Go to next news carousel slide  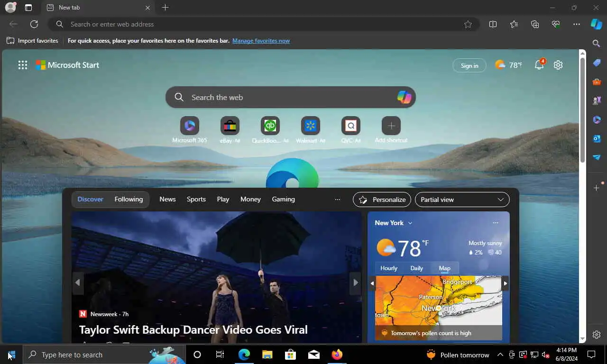[355, 282]
